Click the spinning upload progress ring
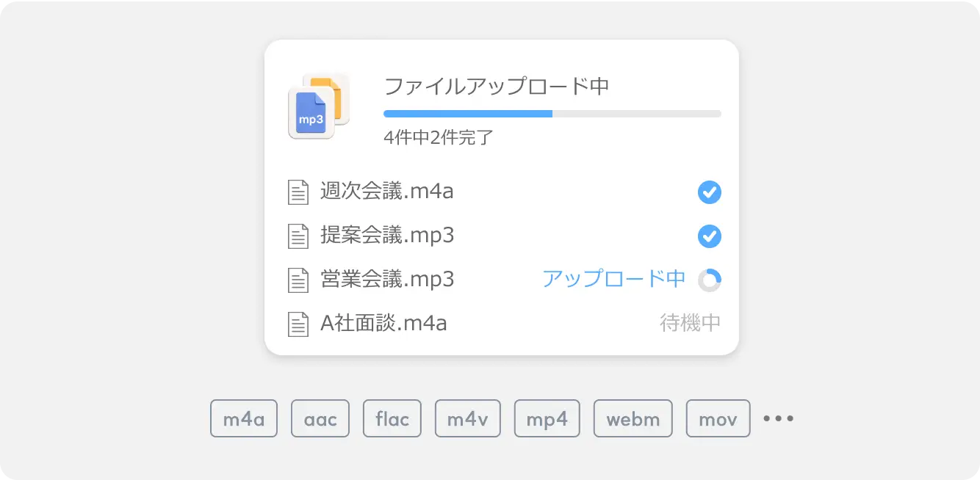 [x=710, y=280]
